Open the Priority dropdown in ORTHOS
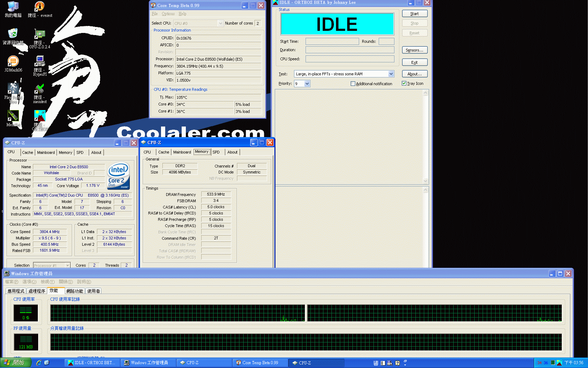Image resolution: width=588 pixels, height=368 pixels. 307,83
